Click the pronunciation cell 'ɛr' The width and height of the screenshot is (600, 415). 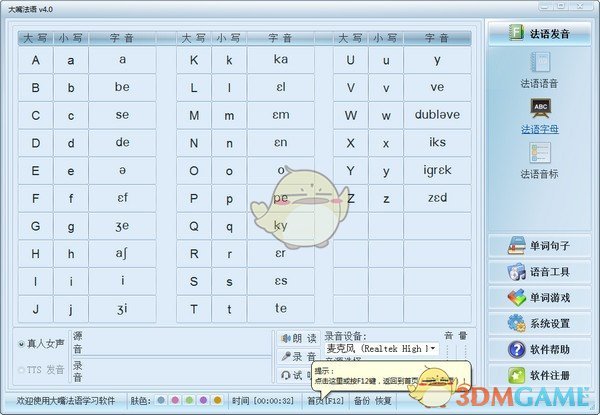coord(281,254)
